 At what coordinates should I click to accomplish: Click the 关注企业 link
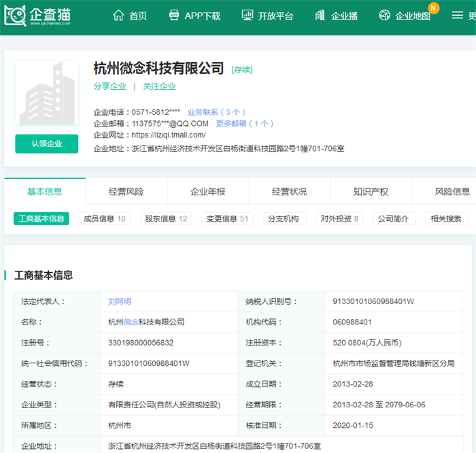pos(159,86)
